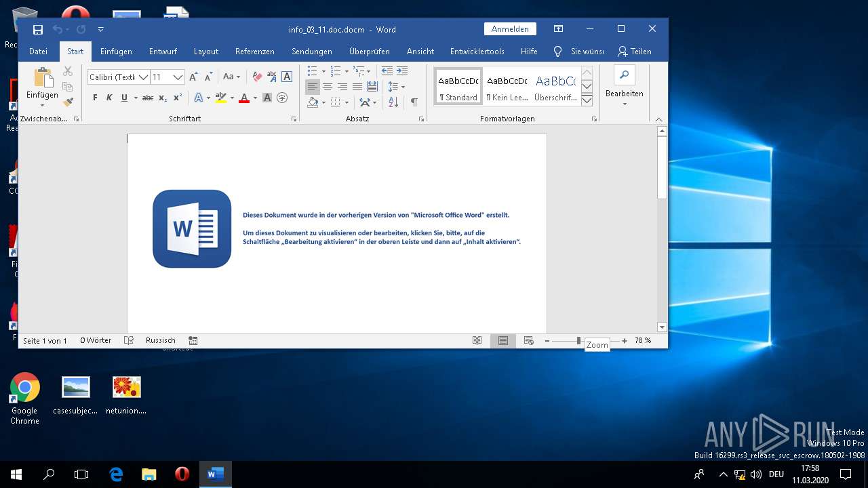This screenshot has height=488, width=868.
Task: Click the Cut scissors icon
Action: (x=68, y=71)
